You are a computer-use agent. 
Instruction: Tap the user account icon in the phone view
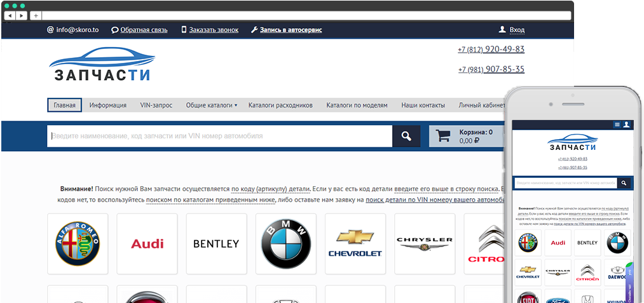(626, 125)
